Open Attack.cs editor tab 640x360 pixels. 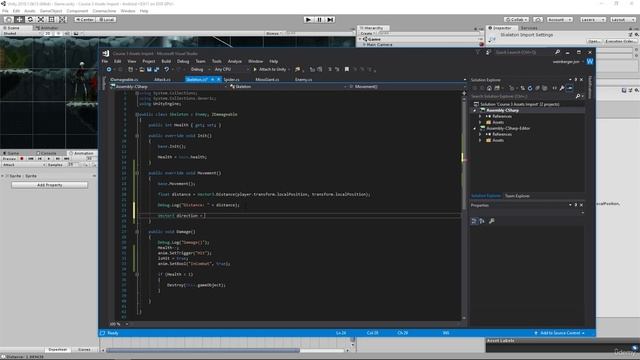click(162, 80)
